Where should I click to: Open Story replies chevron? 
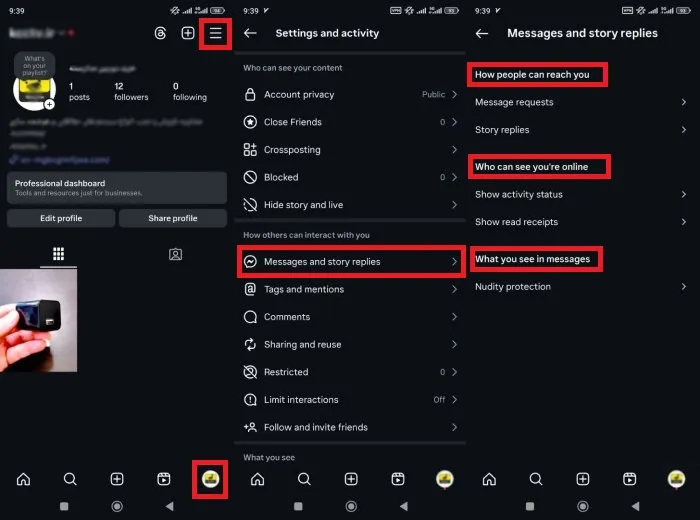pos(683,130)
